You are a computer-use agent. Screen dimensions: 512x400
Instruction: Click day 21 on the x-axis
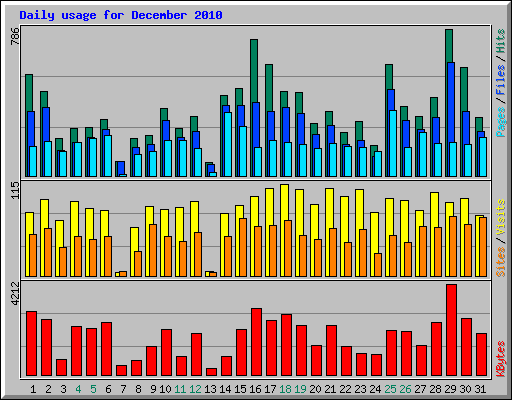(x=330, y=389)
